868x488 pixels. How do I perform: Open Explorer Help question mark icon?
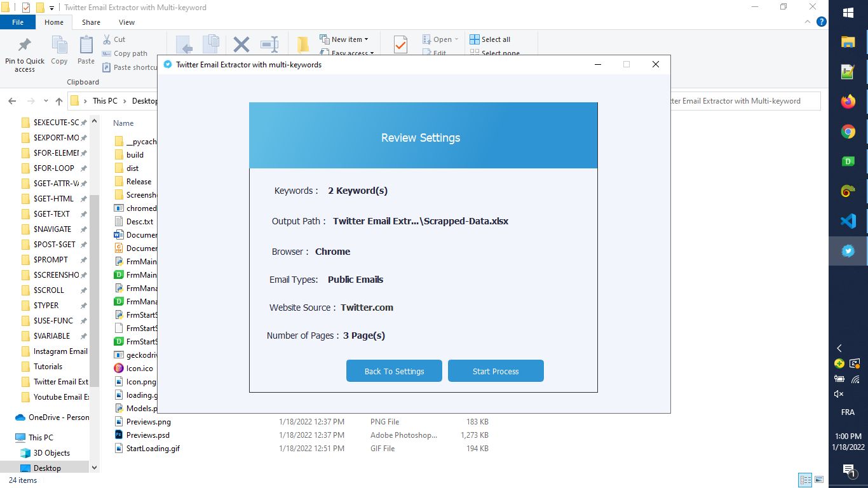coord(821,22)
